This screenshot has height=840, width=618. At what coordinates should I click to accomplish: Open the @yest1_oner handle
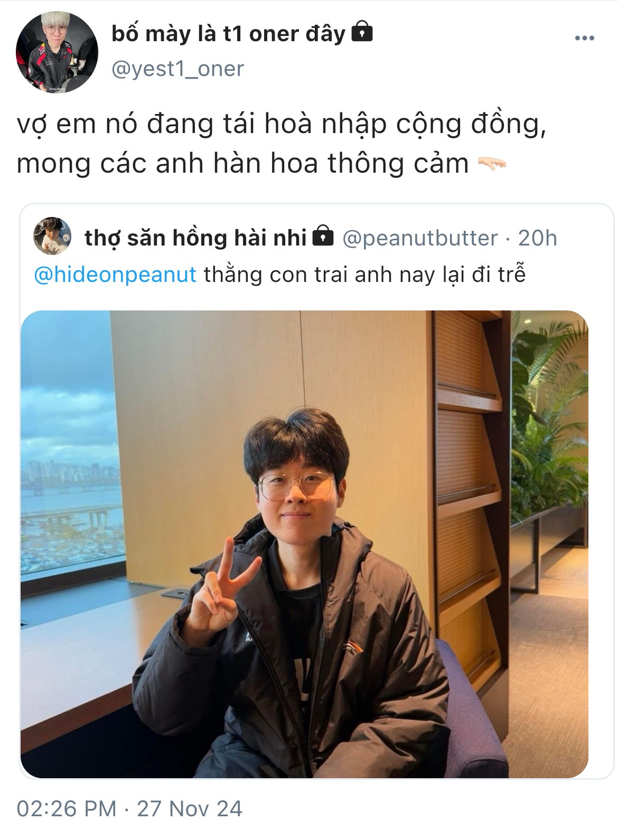177,69
